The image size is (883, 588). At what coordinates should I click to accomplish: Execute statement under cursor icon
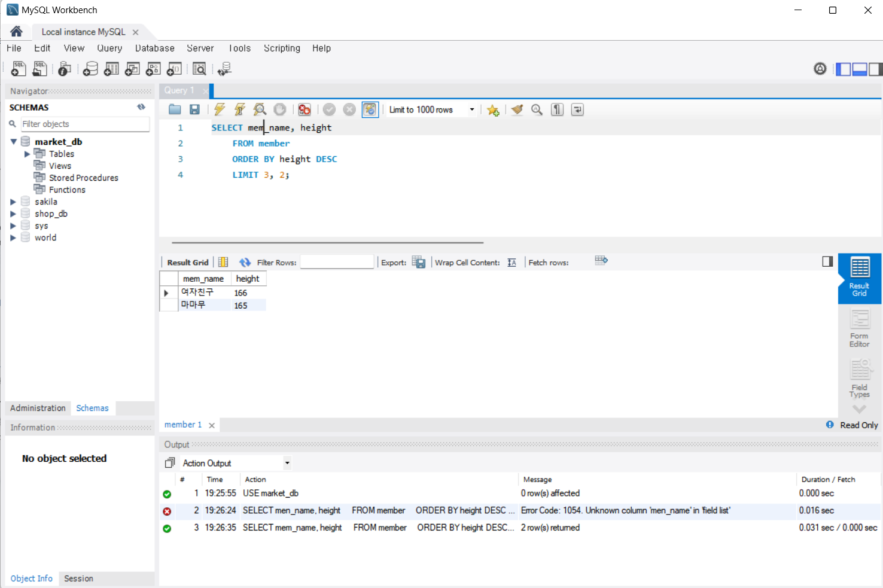[x=239, y=109]
